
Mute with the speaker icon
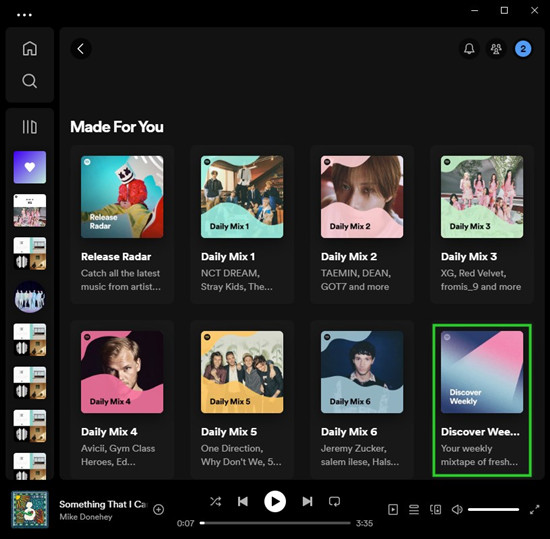457,510
